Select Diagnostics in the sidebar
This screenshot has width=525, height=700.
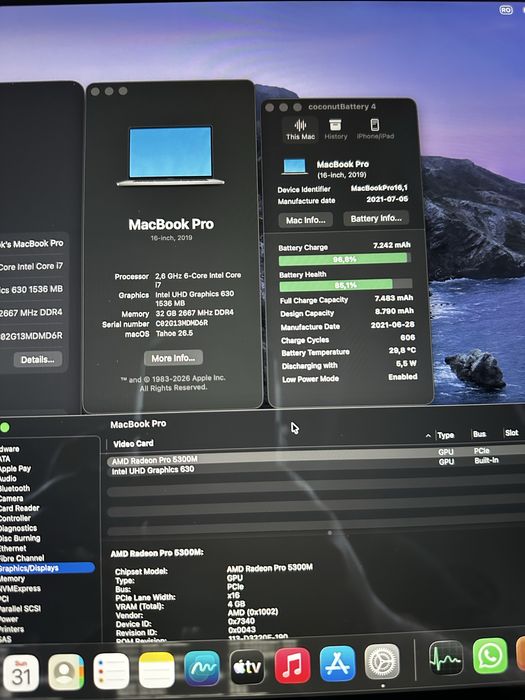tap(18, 528)
